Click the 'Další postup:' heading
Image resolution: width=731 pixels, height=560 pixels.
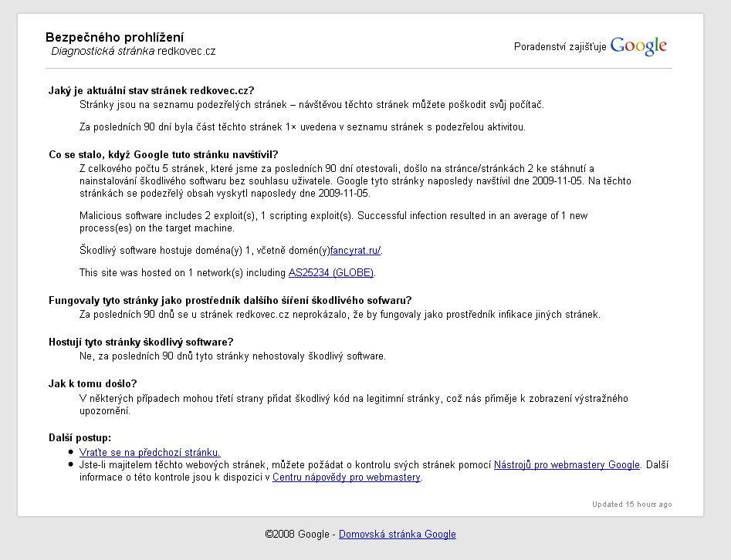coord(80,438)
